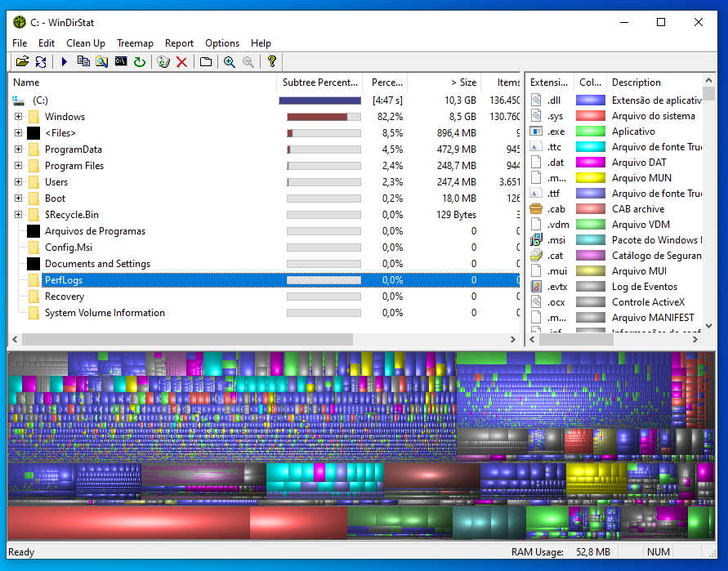Click the black <Files> icon

click(x=33, y=133)
